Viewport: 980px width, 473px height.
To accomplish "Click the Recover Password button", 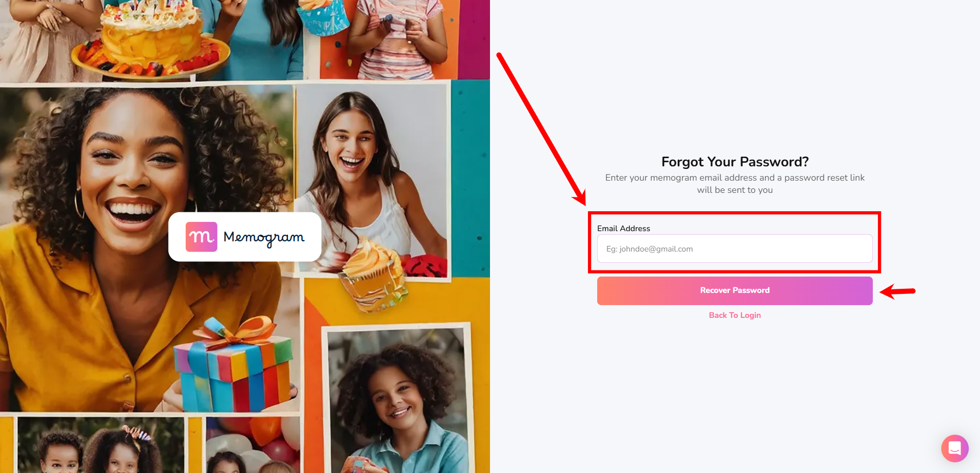I will pos(734,290).
